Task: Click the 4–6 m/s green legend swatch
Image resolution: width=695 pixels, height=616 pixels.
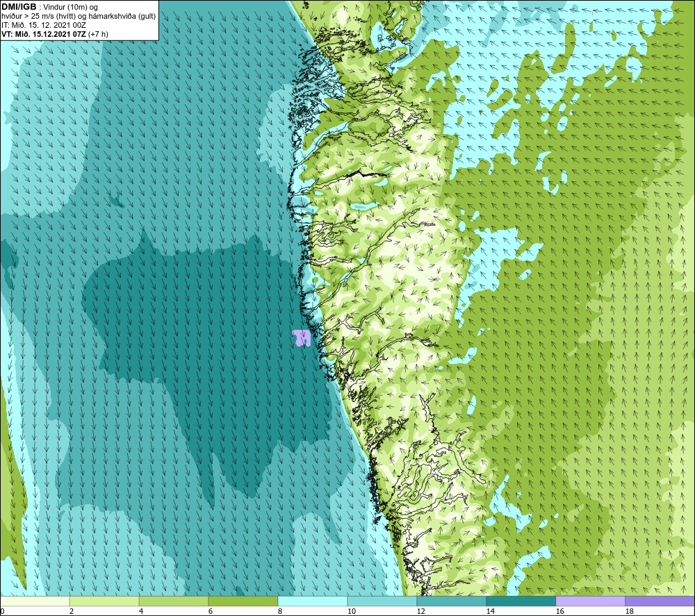Action: (x=174, y=601)
